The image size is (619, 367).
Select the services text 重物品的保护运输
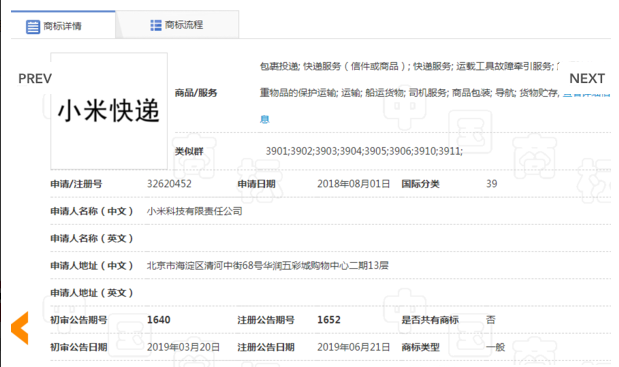click(x=298, y=93)
